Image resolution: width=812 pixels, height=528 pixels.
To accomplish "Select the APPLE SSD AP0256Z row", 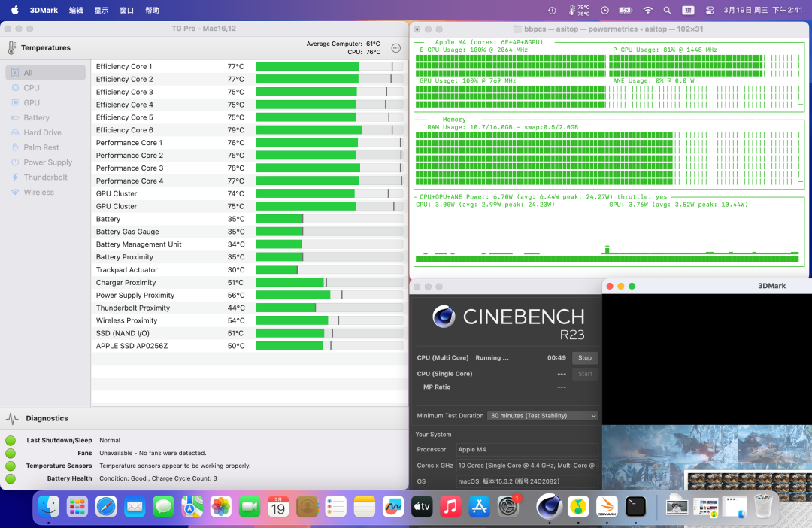I will point(250,346).
